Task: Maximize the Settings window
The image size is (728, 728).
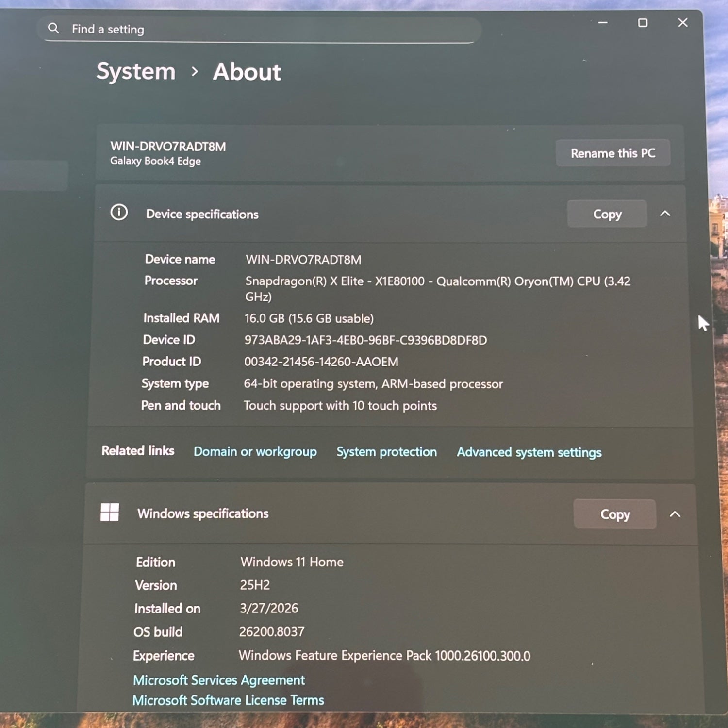Action: coord(643,23)
